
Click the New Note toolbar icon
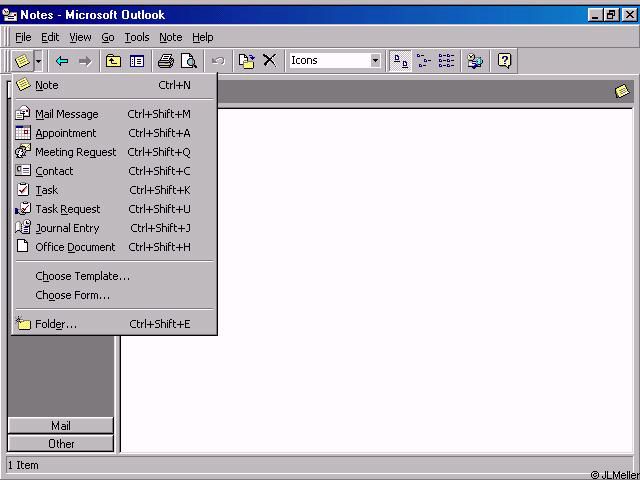22,61
